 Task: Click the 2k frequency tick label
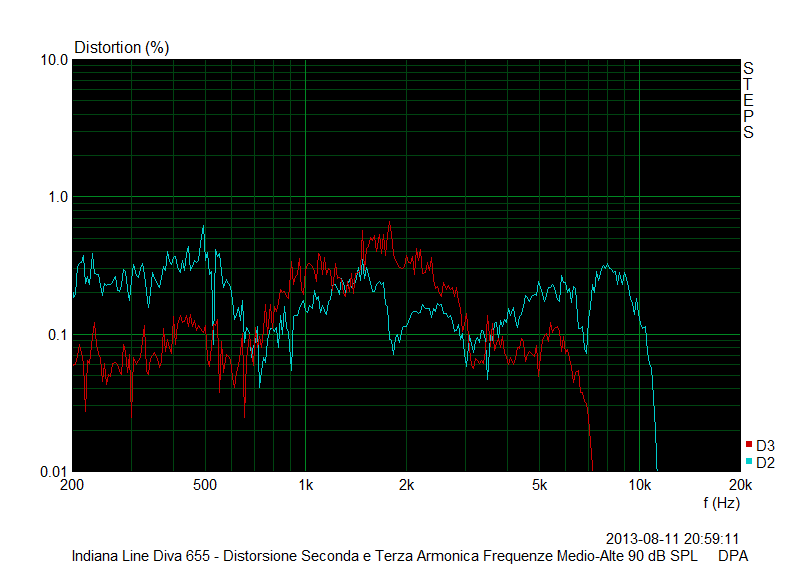pos(407,485)
